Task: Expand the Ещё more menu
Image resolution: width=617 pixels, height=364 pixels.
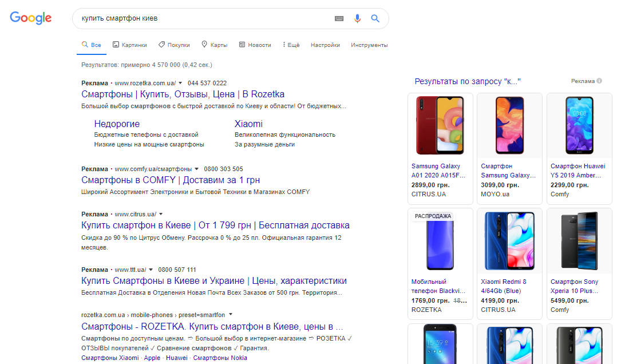Action: [x=291, y=45]
